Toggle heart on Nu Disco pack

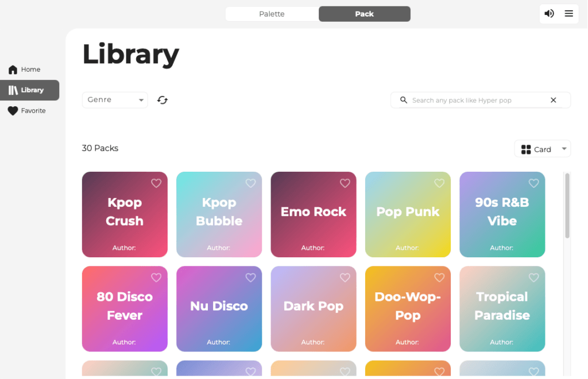click(250, 277)
